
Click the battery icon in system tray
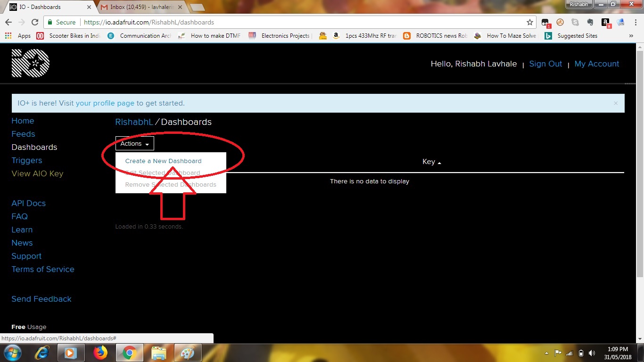[x=581, y=353]
